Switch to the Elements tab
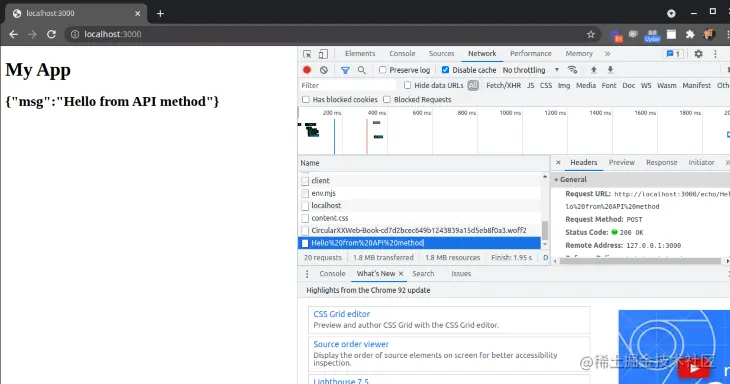Screen dimensions: 730x384 pyautogui.click(x=360, y=54)
